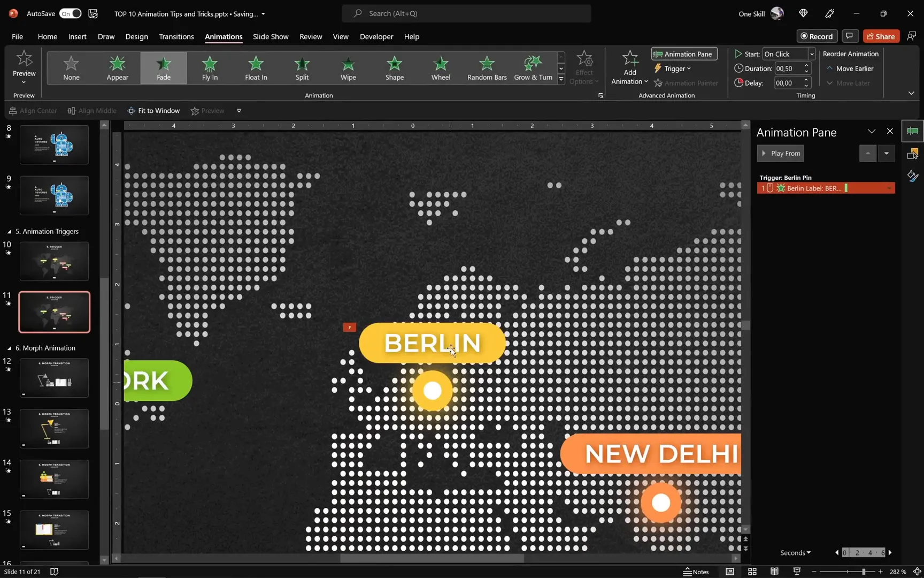This screenshot has width=924, height=578.
Task: Click the Duration field value
Action: pyautogui.click(x=788, y=69)
